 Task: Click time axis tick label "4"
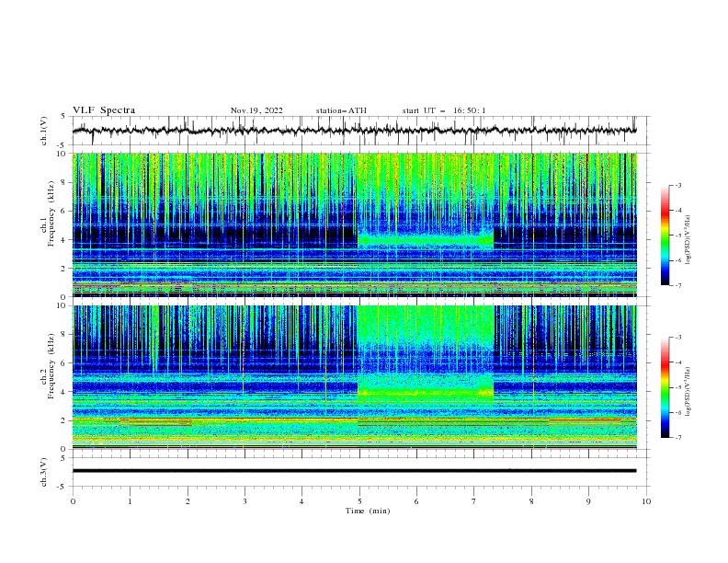point(301,501)
